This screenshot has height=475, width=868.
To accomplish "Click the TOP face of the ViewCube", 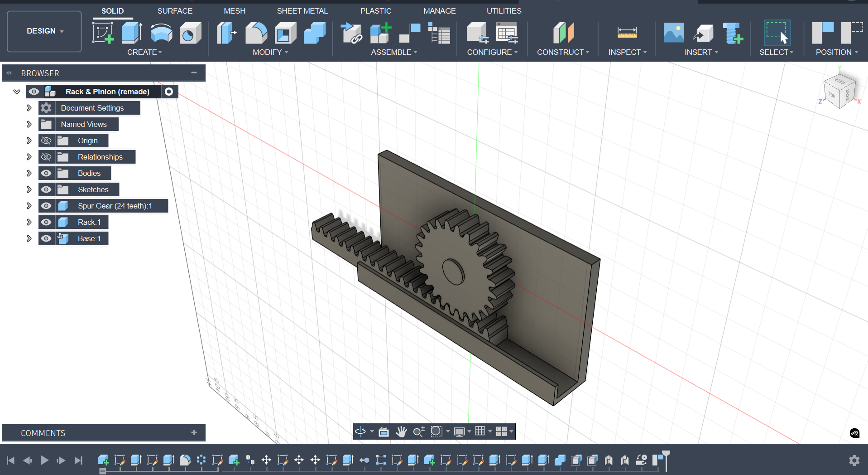I will (x=832, y=96).
